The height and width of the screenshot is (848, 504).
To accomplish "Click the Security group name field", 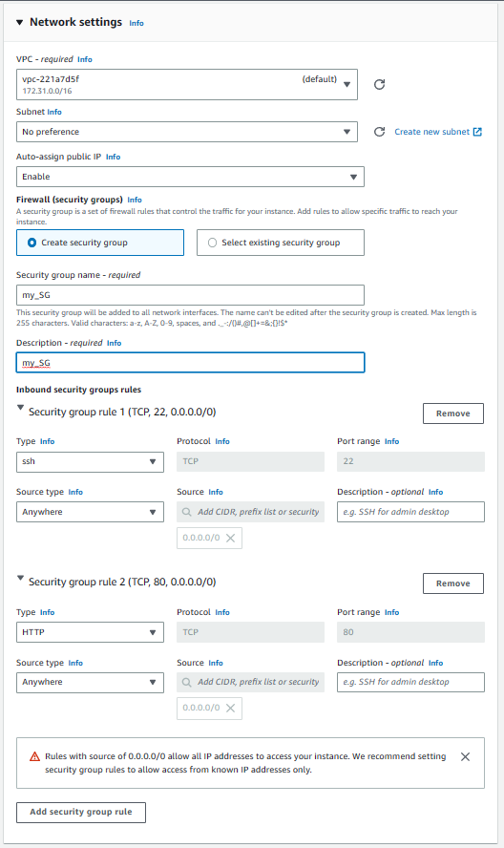I will (x=190, y=295).
